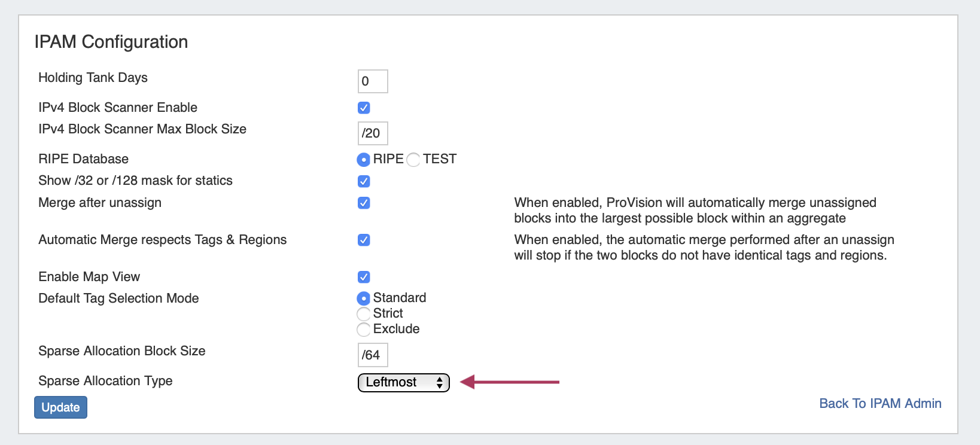Disable the Merge after unassign checkbox
Screen dimensions: 980x445
[364, 203]
